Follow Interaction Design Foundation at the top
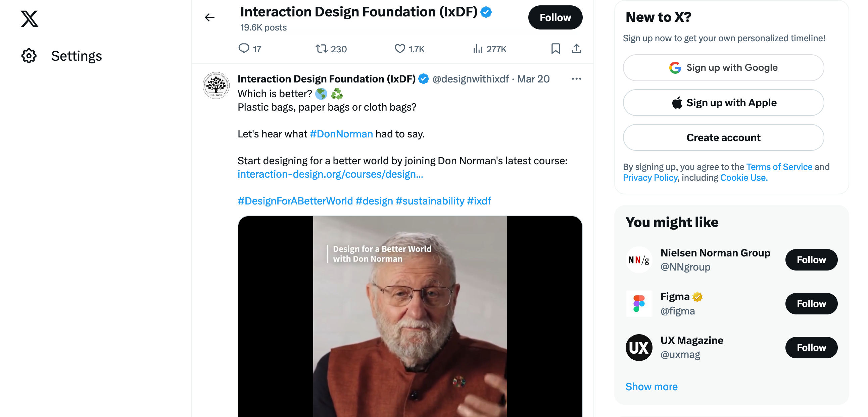The image size is (868, 417). pyautogui.click(x=555, y=17)
